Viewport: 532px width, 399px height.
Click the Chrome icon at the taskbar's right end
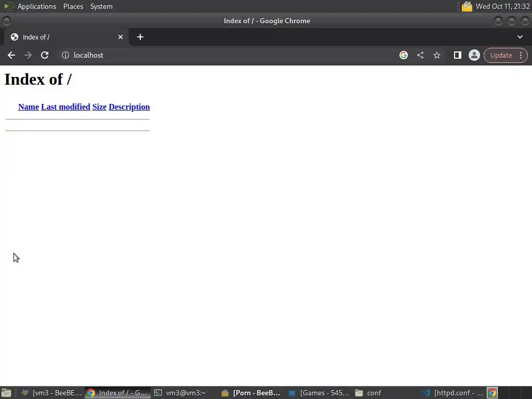tap(493, 393)
